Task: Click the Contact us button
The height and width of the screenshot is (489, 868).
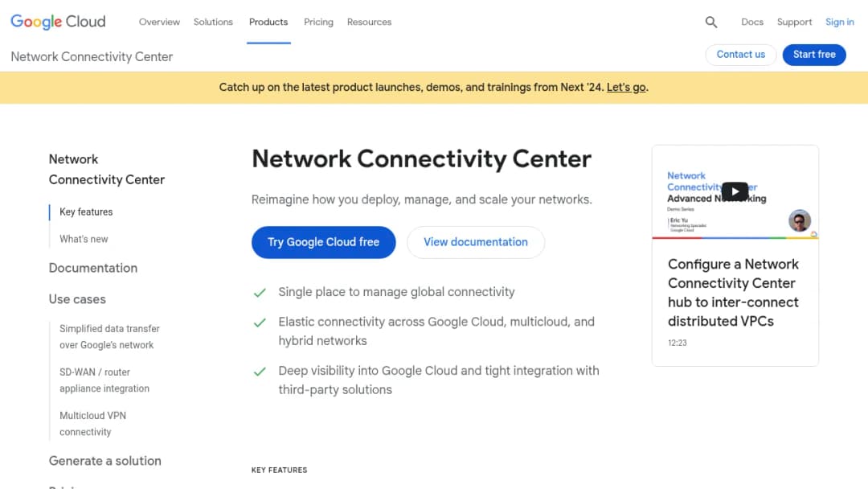Action: [741, 54]
